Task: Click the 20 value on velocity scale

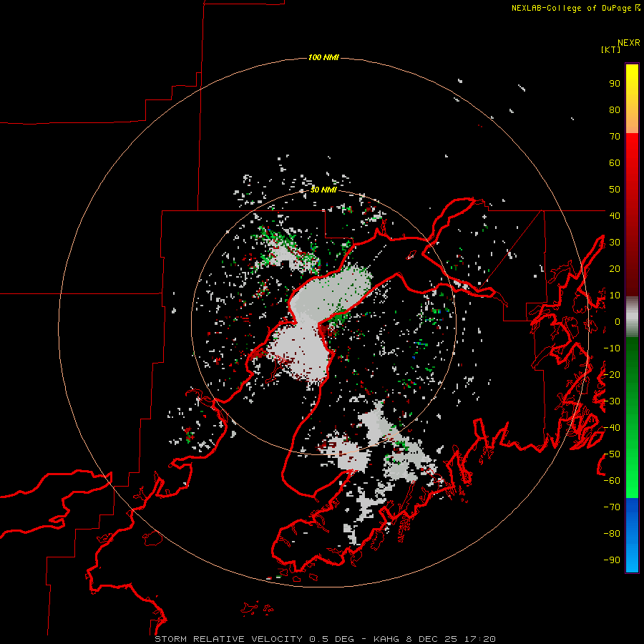Action: pyautogui.click(x=615, y=268)
